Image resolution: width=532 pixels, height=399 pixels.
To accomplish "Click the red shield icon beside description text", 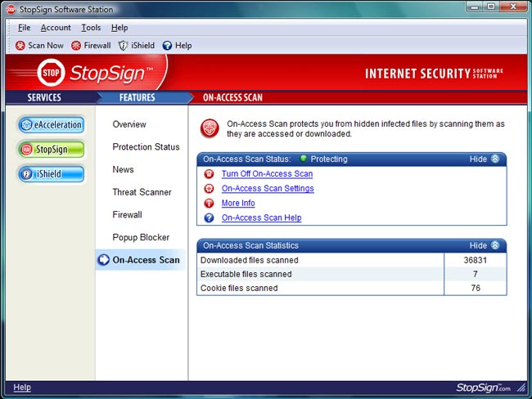I will pos(210,128).
